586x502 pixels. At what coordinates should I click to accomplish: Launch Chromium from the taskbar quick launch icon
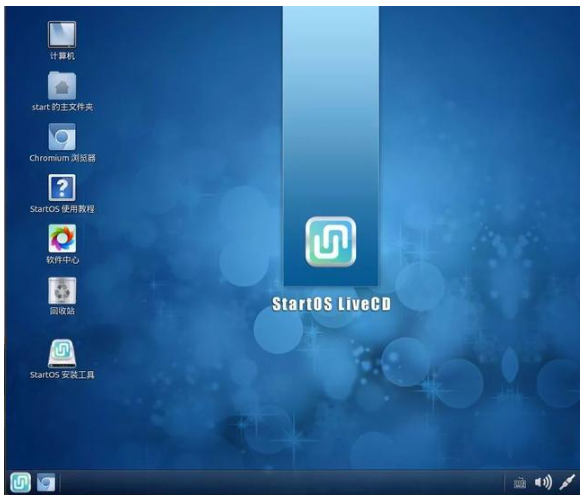(46, 482)
